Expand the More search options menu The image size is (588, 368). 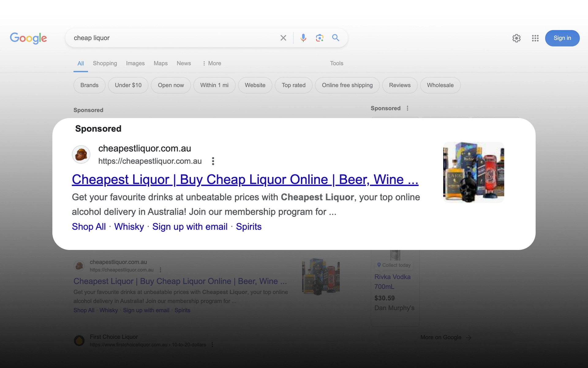click(212, 63)
